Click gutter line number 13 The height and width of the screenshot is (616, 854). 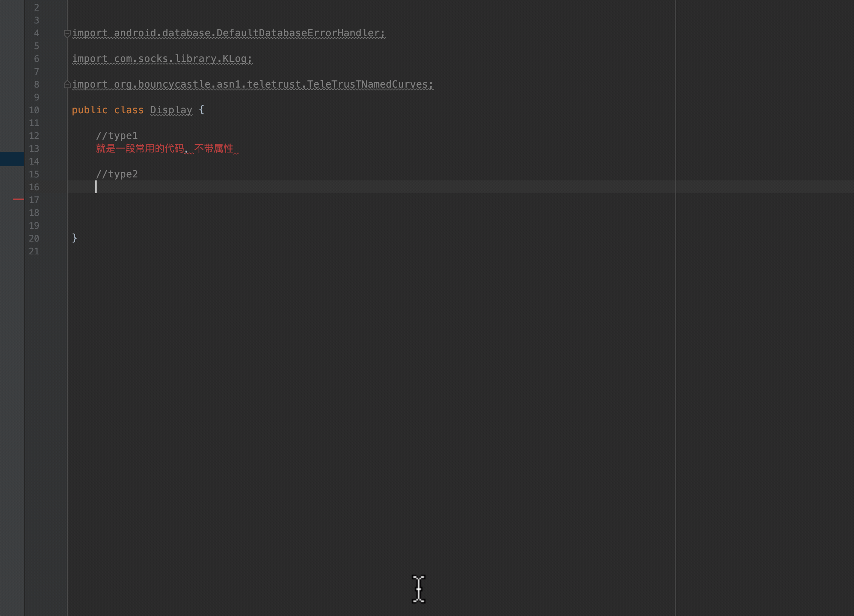tap(34, 149)
